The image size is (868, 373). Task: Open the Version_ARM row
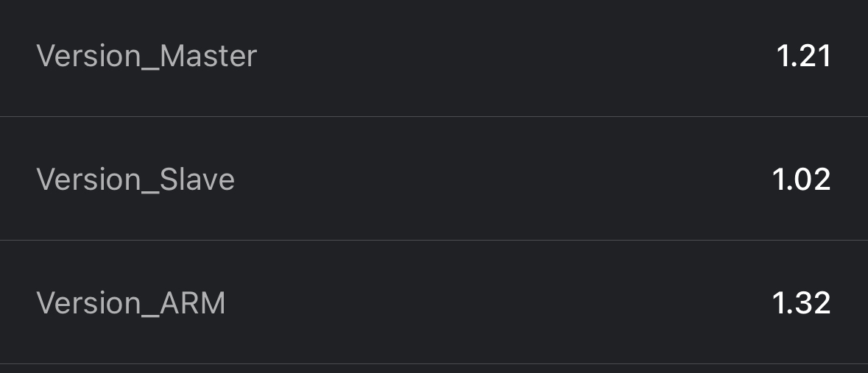coord(434,303)
